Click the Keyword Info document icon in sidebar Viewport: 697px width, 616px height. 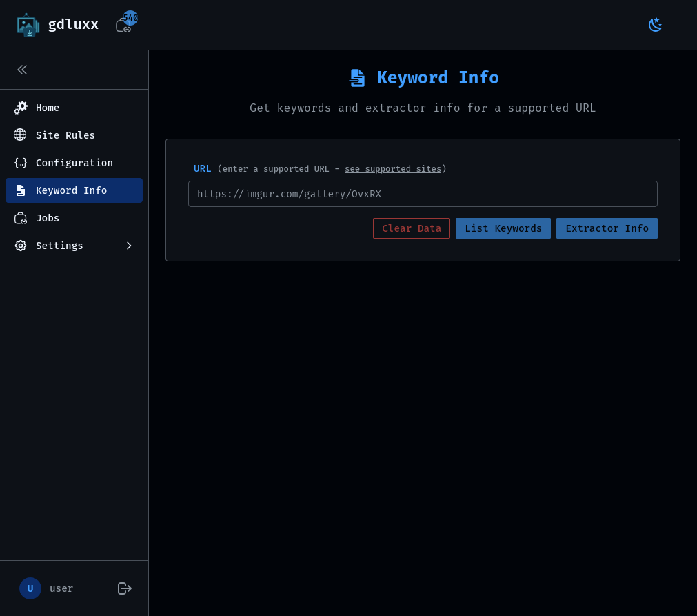21,190
